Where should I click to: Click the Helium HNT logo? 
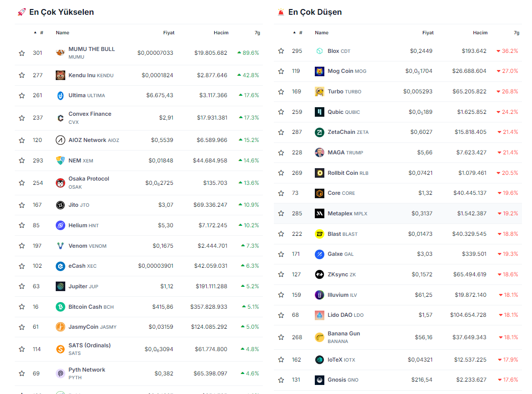click(x=60, y=225)
